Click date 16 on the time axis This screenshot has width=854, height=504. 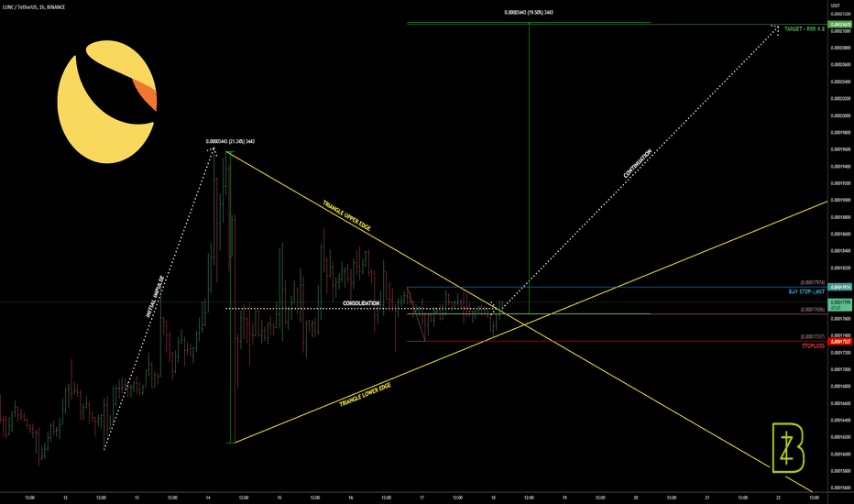[x=351, y=498]
